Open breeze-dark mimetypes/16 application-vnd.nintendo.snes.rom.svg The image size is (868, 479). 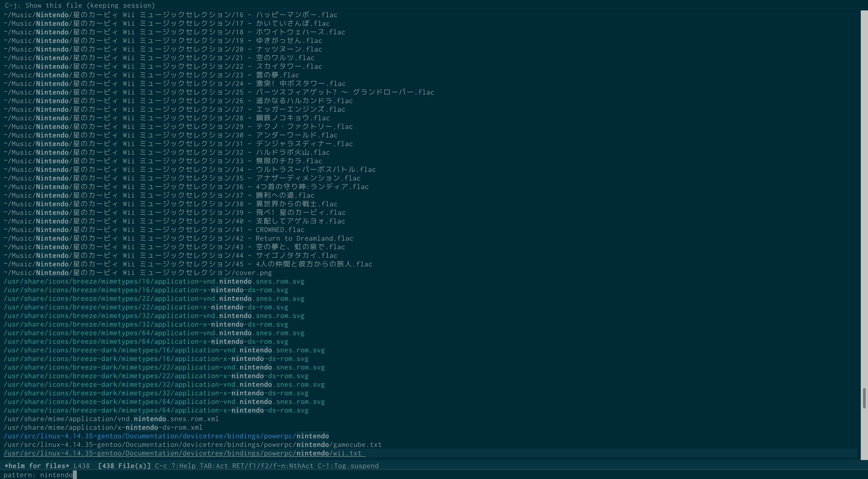point(165,350)
